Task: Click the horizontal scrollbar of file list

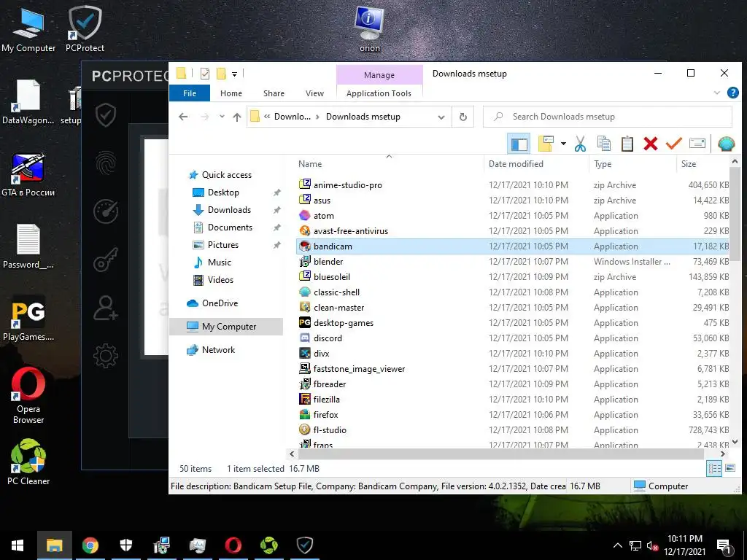Action: click(x=500, y=454)
